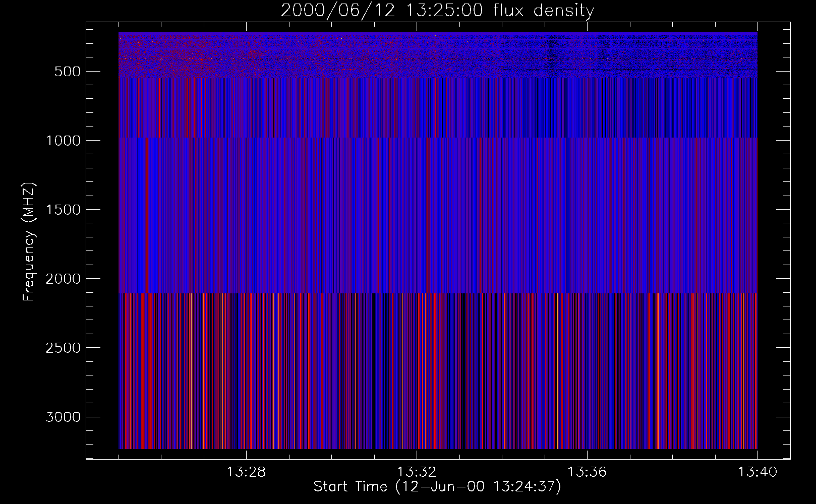Click the 13:40 time tick label
This screenshot has height=504, width=816.
(x=757, y=472)
